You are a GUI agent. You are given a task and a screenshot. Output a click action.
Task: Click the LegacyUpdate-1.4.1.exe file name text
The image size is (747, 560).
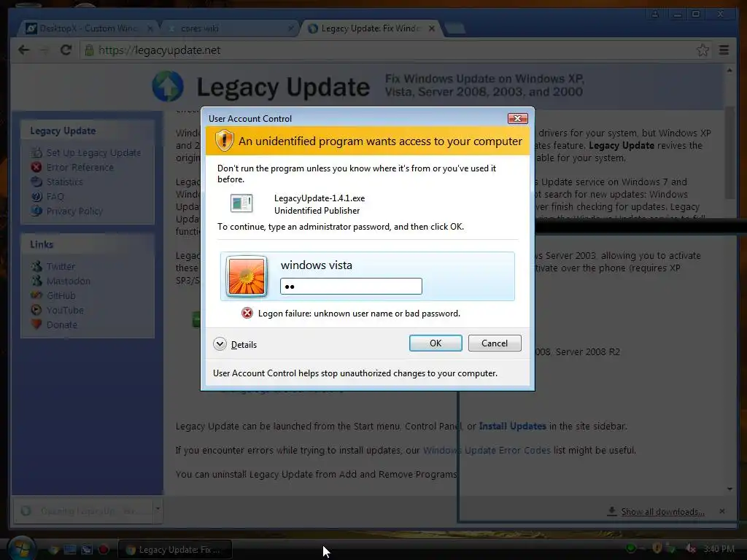(x=320, y=198)
